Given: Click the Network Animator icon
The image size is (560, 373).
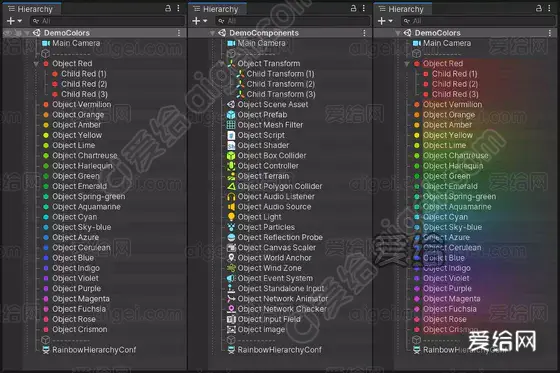Looking at the screenshot, I should [x=231, y=299].
